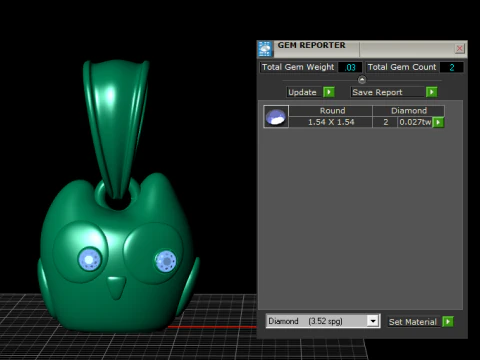This screenshot has height=360, width=480.
Task: Click the Round shape cell
Action: coord(332,111)
